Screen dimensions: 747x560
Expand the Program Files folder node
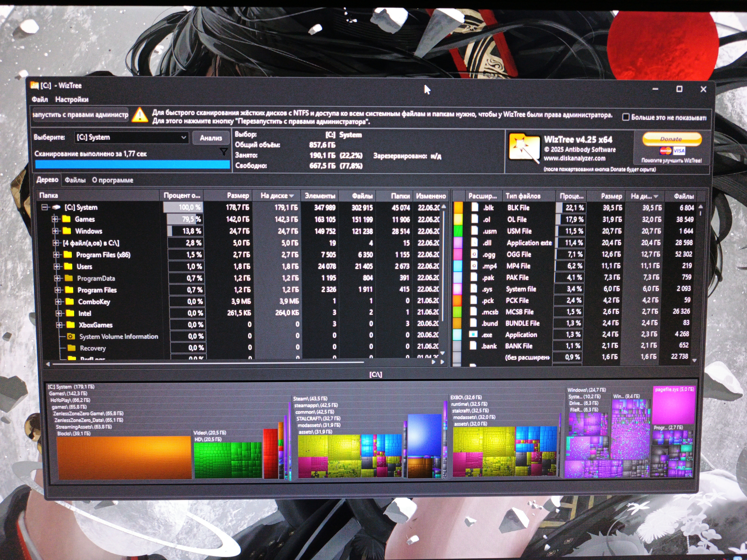point(58,290)
